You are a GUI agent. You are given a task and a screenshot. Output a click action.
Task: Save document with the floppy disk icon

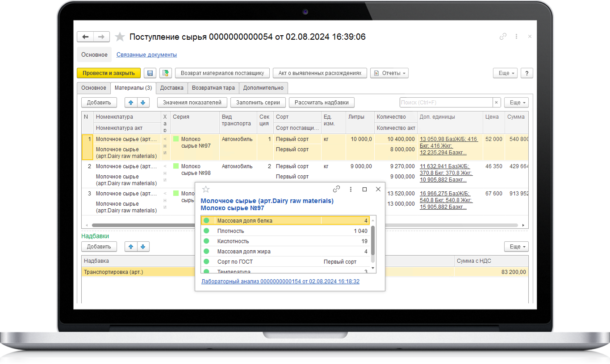click(x=150, y=73)
